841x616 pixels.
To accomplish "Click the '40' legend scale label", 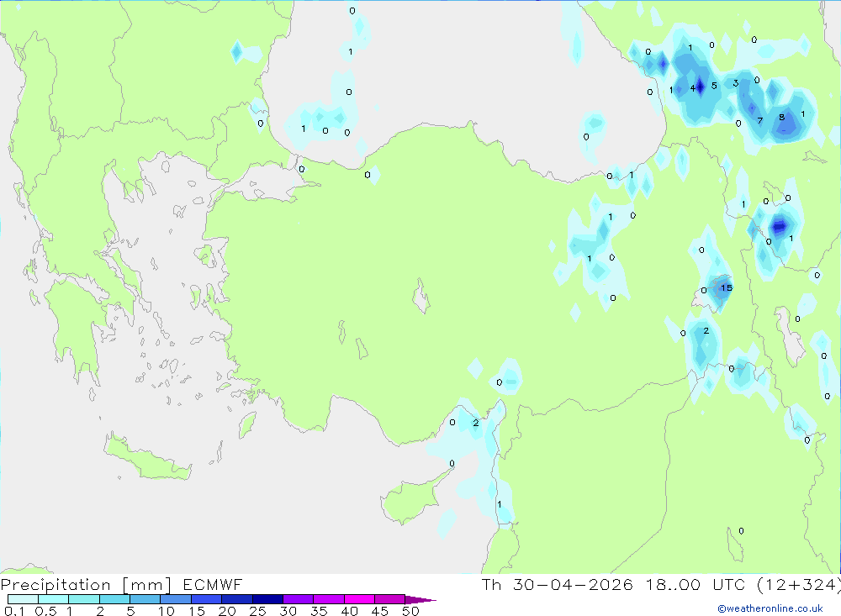I will tap(350, 611).
